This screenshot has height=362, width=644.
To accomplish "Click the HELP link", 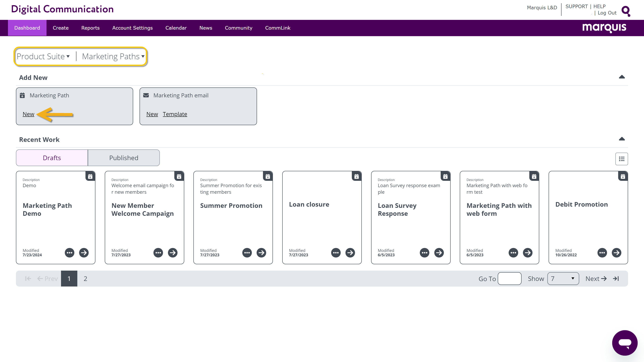I will pyautogui.click(x=599, y=7).
